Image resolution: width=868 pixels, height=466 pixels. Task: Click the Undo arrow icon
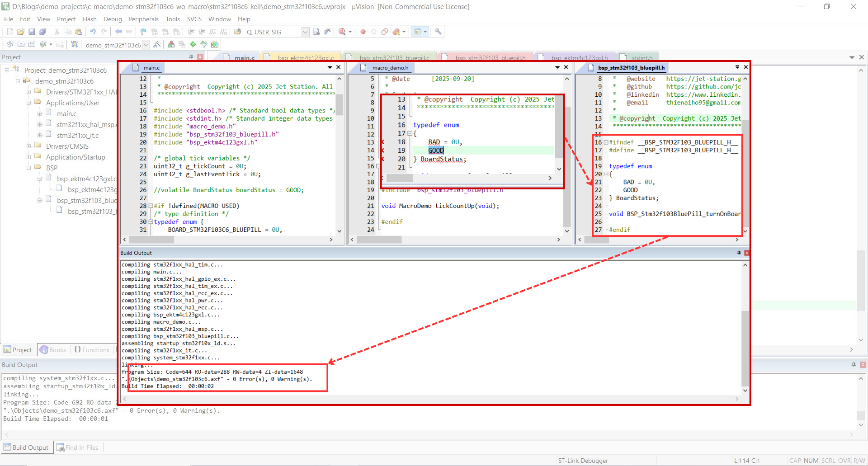tap(93, 32)
